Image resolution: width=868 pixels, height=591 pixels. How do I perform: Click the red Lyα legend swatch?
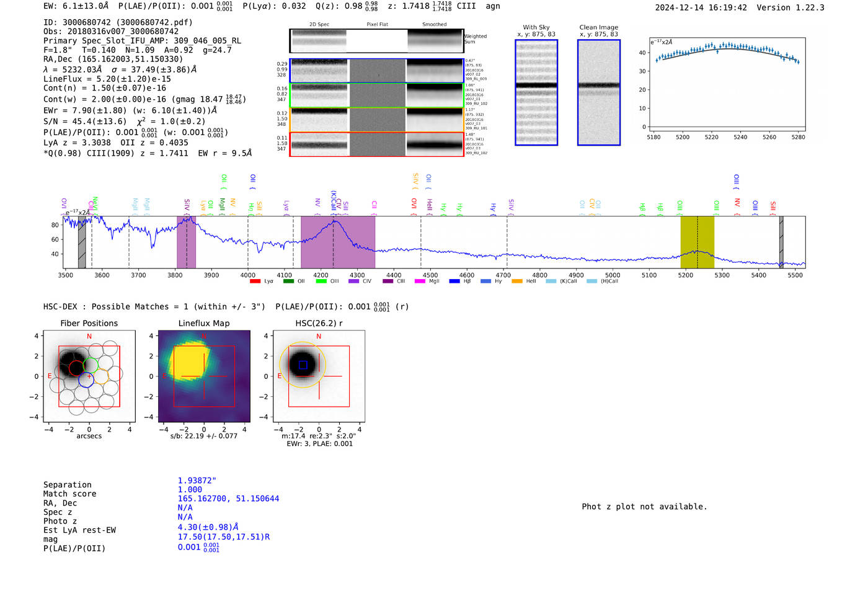[x=255, y=282]
